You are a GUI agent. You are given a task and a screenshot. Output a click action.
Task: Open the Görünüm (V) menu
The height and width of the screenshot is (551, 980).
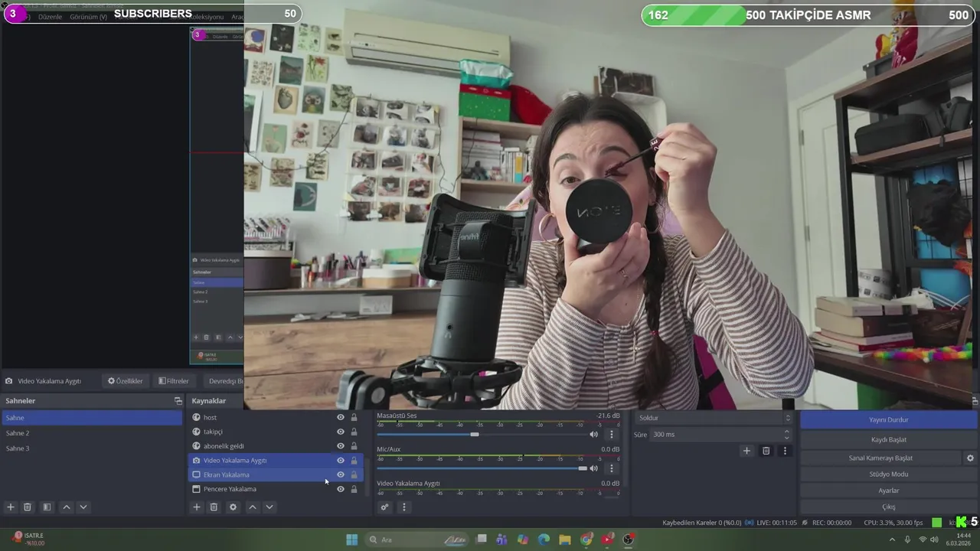(x=88, y=17)
